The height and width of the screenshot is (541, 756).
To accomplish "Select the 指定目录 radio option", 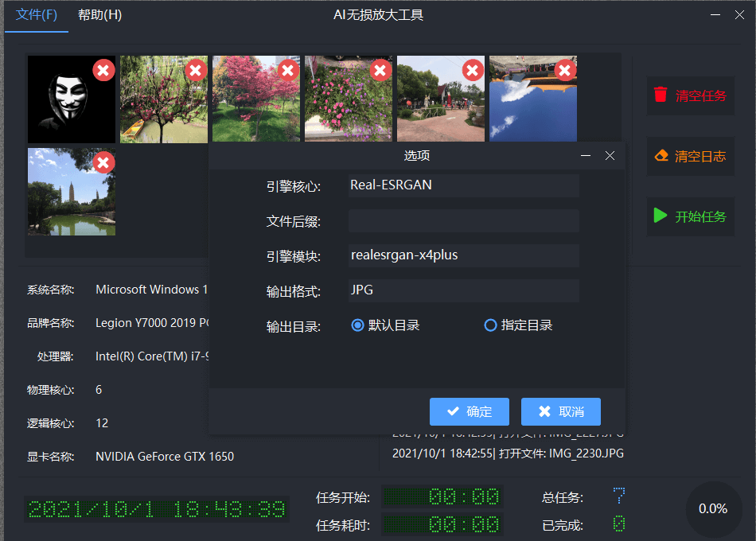I will (491, 325).
